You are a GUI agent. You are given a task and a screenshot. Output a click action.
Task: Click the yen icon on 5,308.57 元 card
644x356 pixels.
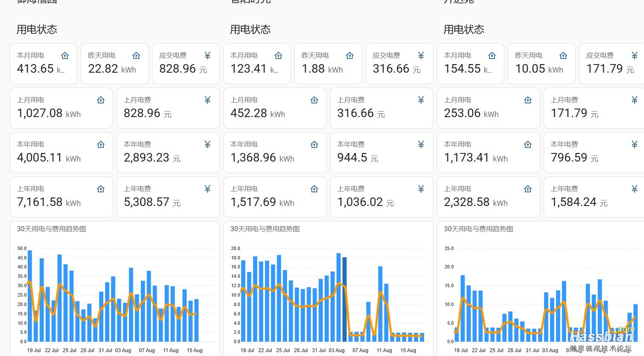coord(208,189)
